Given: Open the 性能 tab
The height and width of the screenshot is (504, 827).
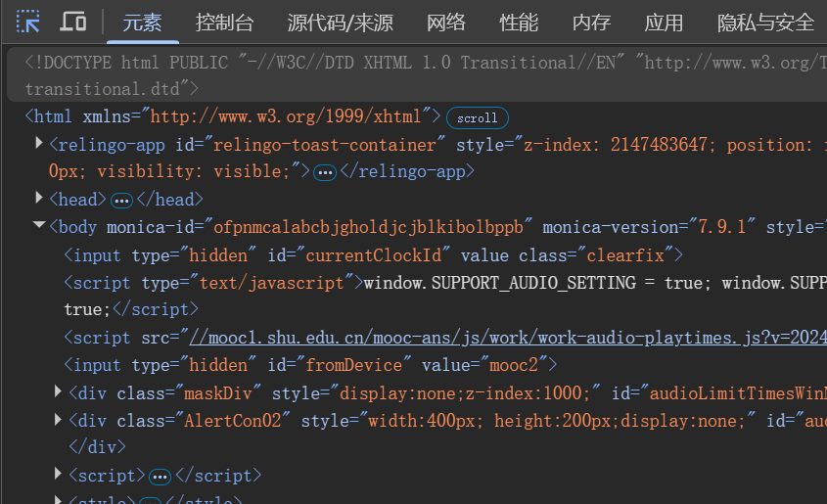Looking at the screenshot, I should click(x=519, y=23).
